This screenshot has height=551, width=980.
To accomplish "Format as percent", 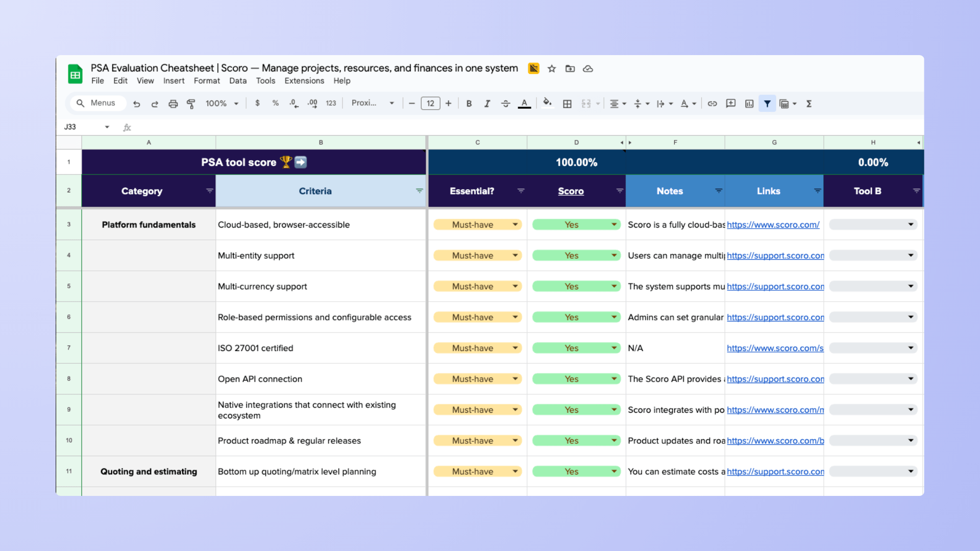I will (276, 103).
